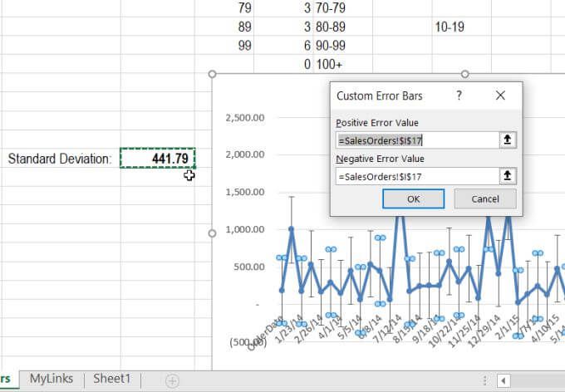Select the chart's top-middle resize handle

[464, 74]
